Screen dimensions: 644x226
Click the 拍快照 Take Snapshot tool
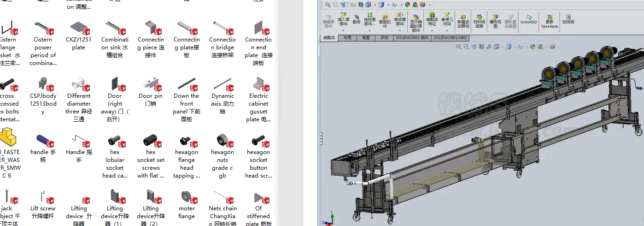coord(568,19)
